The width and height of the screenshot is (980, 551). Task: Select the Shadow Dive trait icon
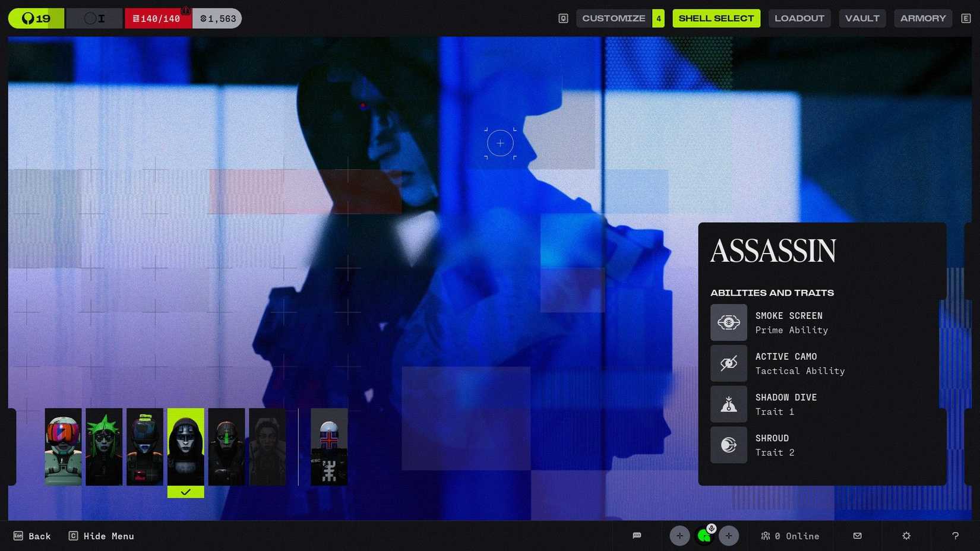[x=729, y=404]
